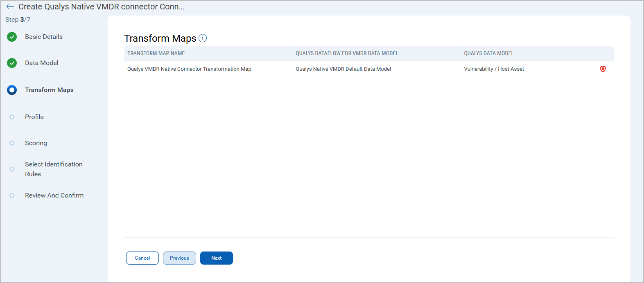Click the red Qualys shield icon in row
The image size is (644, 283).
[603, 69]
